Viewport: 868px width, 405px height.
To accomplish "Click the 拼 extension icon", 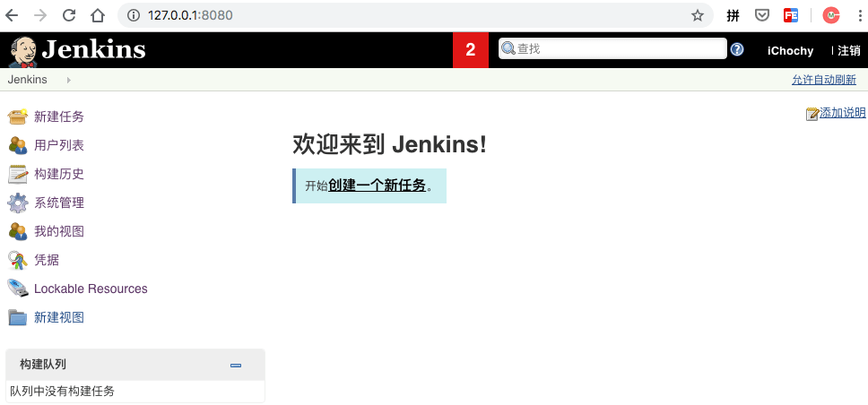I will click(x=733, y=16).
